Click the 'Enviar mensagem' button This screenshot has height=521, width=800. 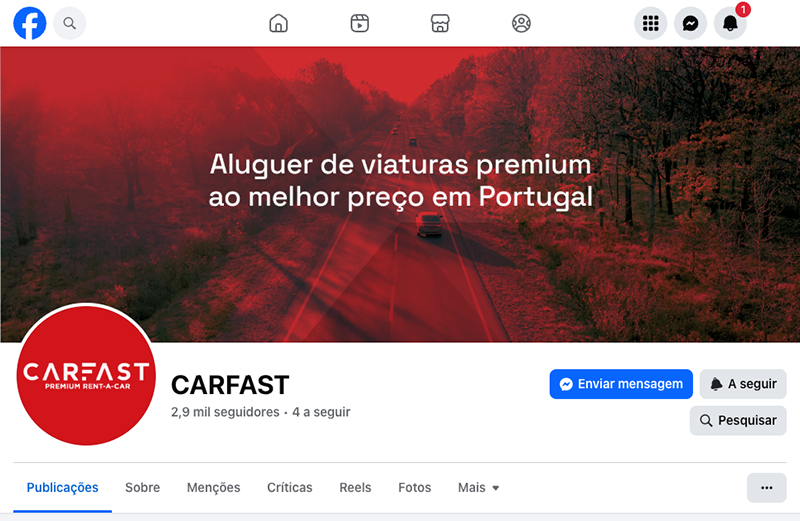pyautogui.click(x=621, y=384)
